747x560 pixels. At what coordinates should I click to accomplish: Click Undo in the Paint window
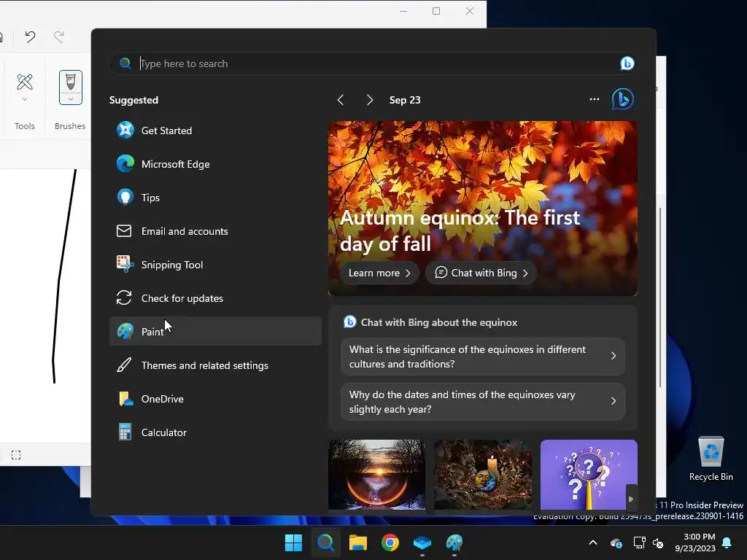pyautogui.click(x=30, y=36)
